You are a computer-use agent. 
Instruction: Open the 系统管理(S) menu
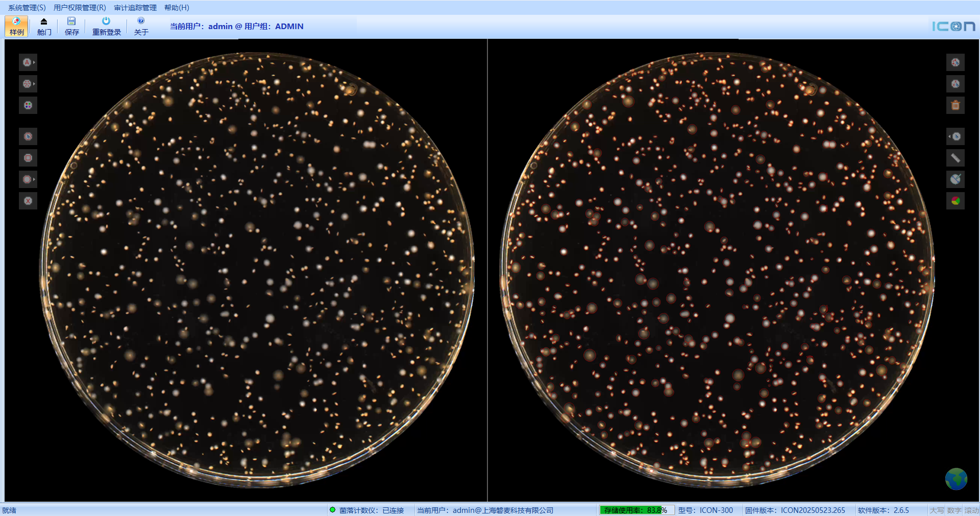pyautogui.click(x=27, y=8)
